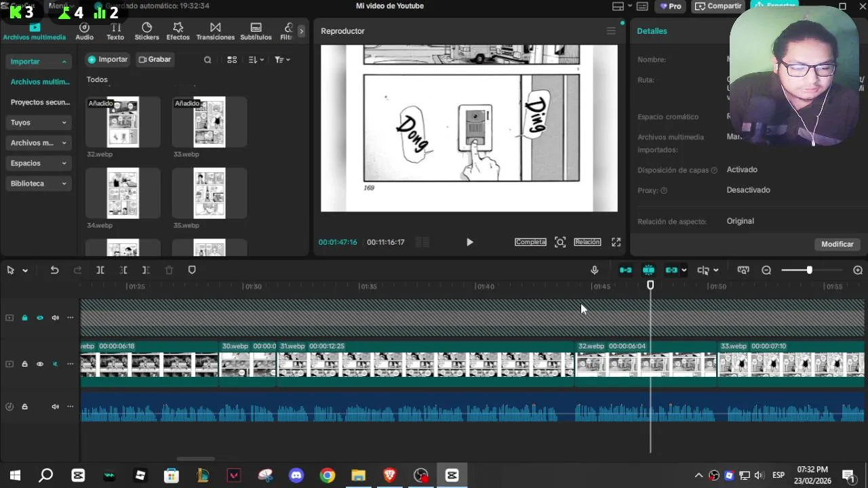Click the Grabar button
Screen dimensions: 868x488
[155, 60]
